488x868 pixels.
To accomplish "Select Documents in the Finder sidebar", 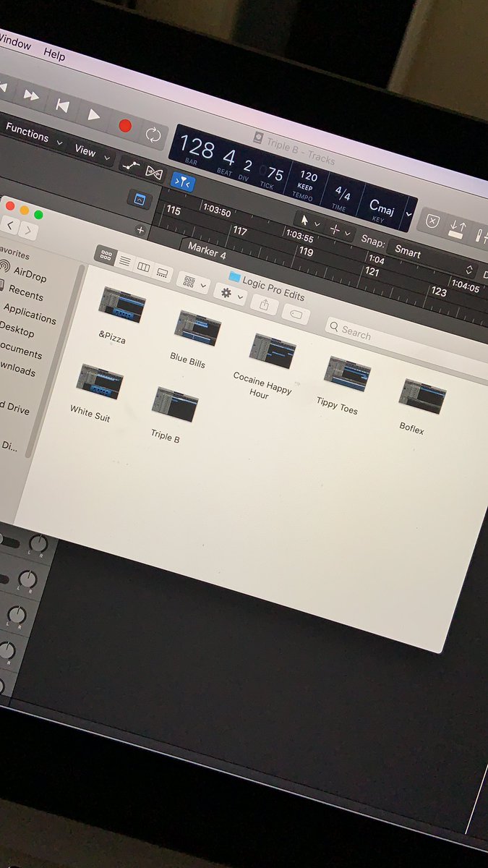I will pos(20,351).
